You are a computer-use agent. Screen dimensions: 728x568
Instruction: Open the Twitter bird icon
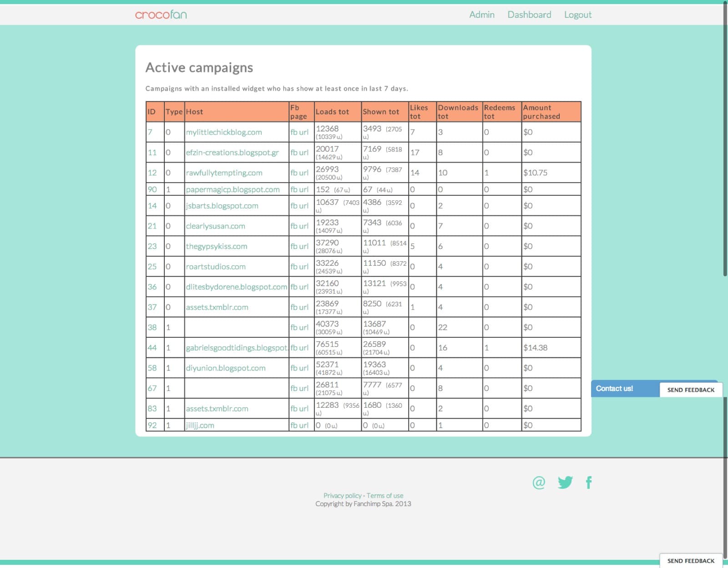[x=565, y=482]
